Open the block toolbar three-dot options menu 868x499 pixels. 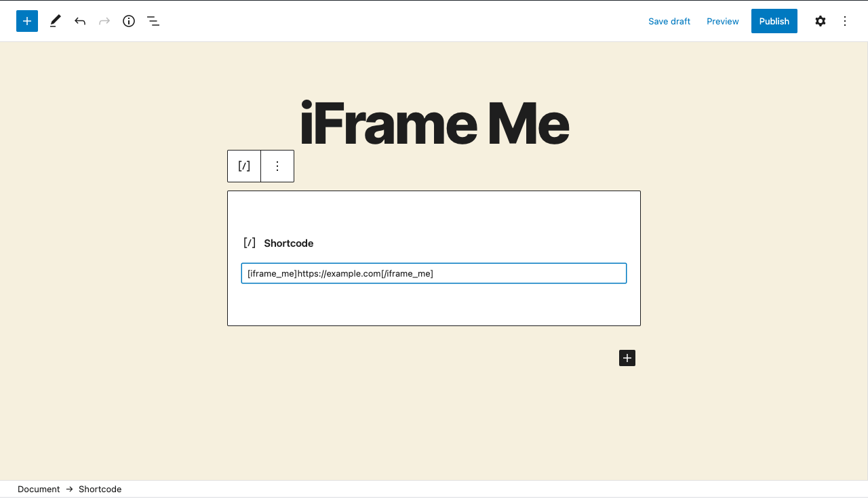[x=277, y=166]
